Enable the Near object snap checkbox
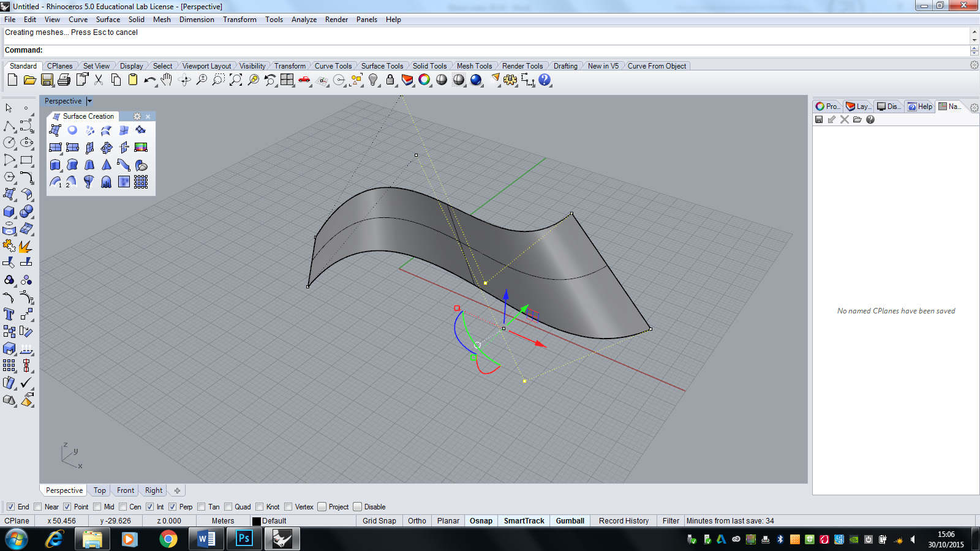This screenshot has width=980, height=551. tap(38, 507)
